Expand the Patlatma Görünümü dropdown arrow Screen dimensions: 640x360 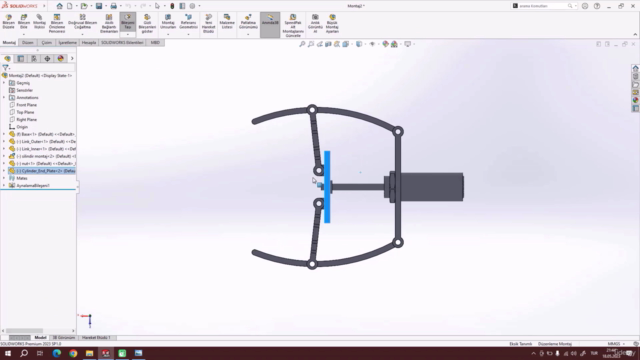point(248,35)
